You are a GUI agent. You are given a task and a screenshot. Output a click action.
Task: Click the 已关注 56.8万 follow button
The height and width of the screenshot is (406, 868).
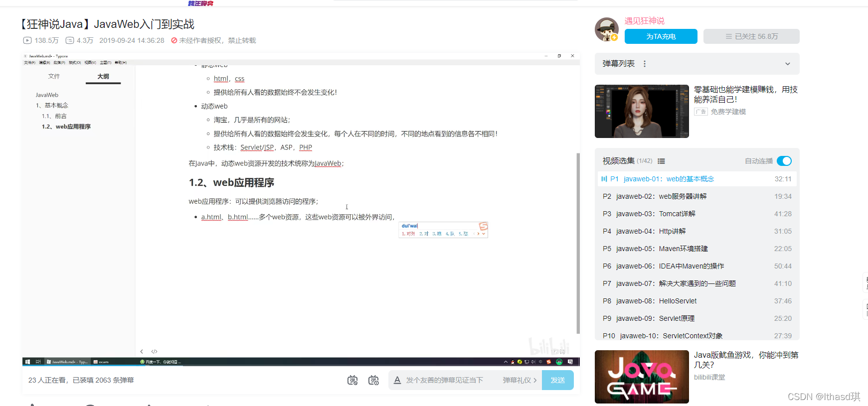(751, 36)
